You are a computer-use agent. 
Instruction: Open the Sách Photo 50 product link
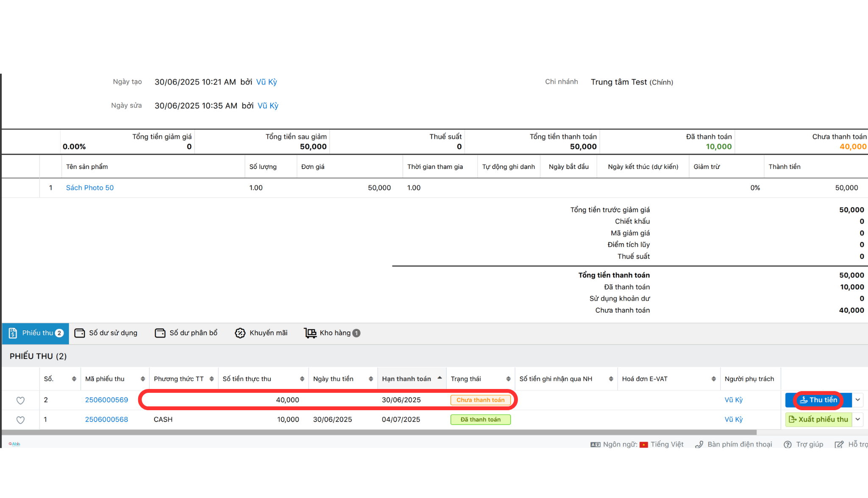click(90, 187)
